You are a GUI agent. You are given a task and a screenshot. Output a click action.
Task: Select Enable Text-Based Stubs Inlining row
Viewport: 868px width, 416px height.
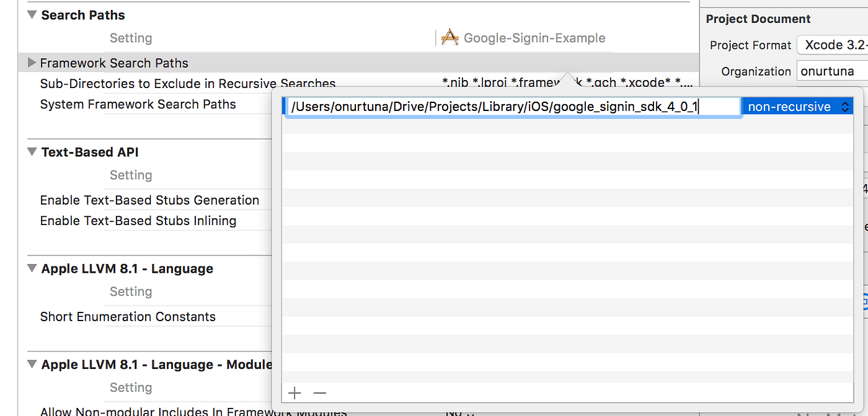click(x=138, y=221)
